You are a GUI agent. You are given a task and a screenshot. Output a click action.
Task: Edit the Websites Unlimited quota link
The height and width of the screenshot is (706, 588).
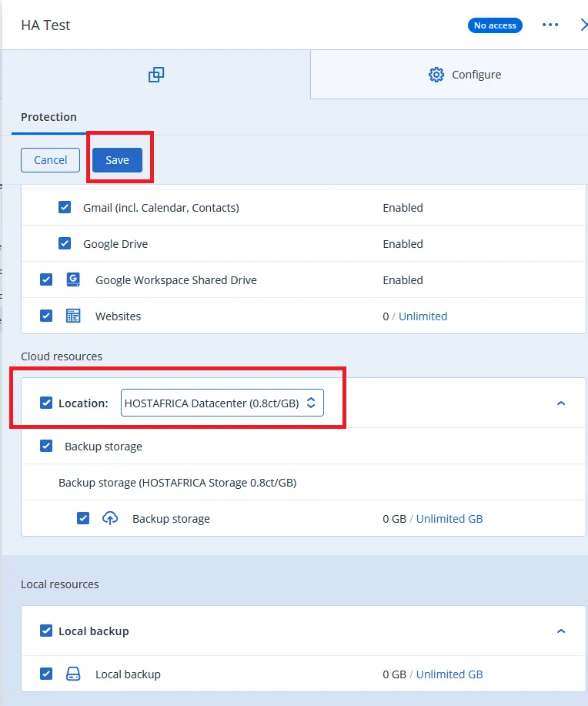point(423,316)
